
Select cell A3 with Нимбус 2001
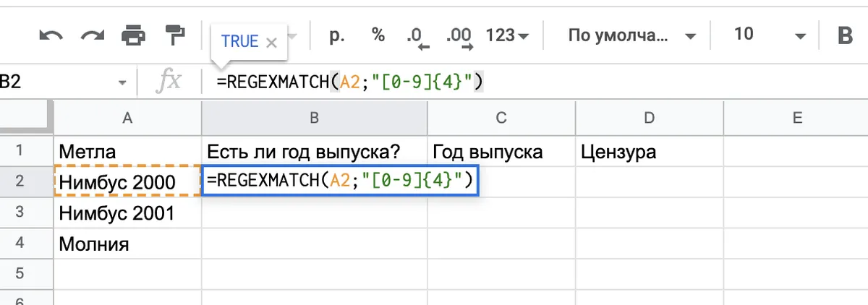(x=127, y=213)
